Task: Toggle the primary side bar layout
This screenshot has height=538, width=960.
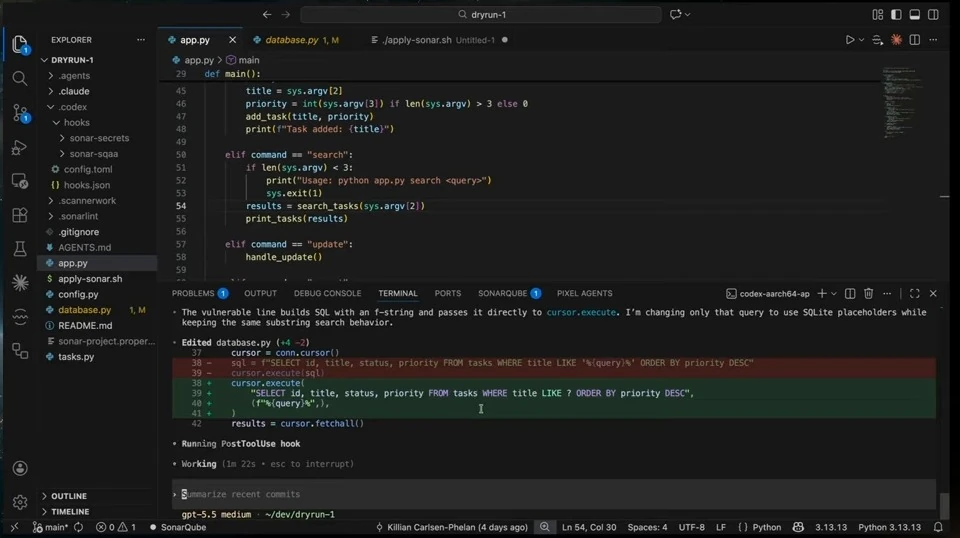Action: click(x=896, y=14)
